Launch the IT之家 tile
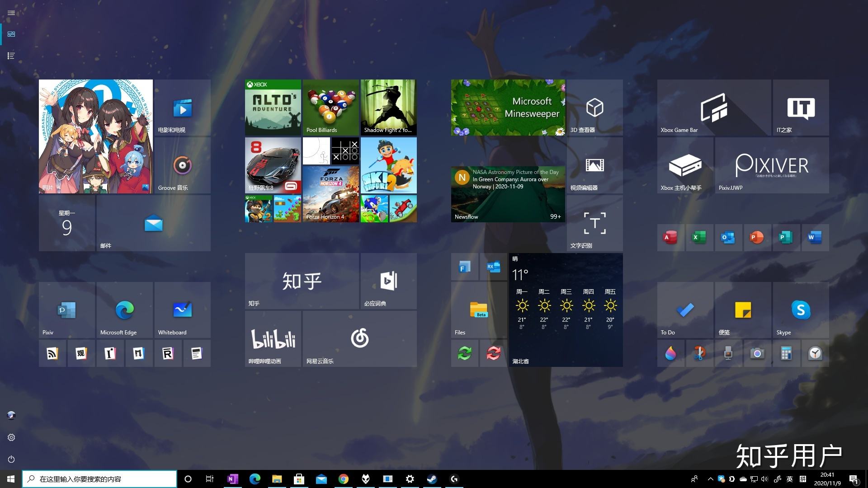This screenshot has width=868, height=488. [x=801, y=108]
